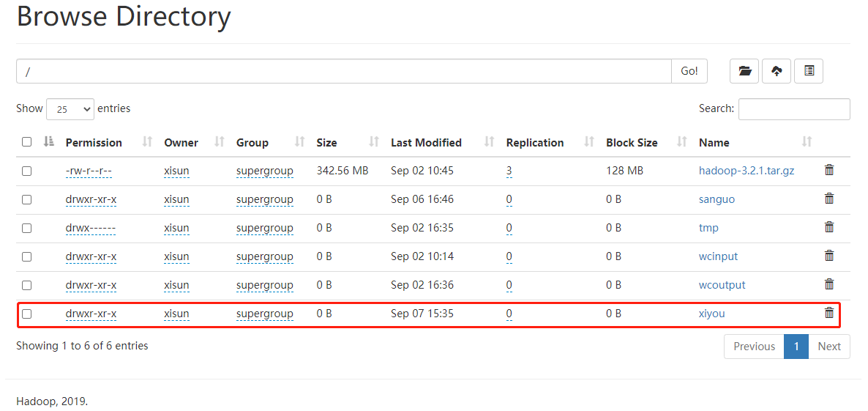
Task: Open the Show entries count dropdown
Action: click(x=70, y=109)
